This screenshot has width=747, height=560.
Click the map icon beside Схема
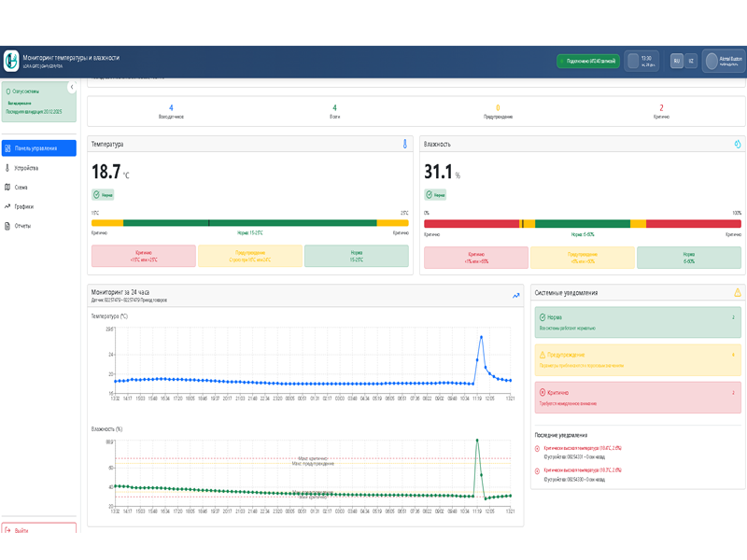pos(7,188)
